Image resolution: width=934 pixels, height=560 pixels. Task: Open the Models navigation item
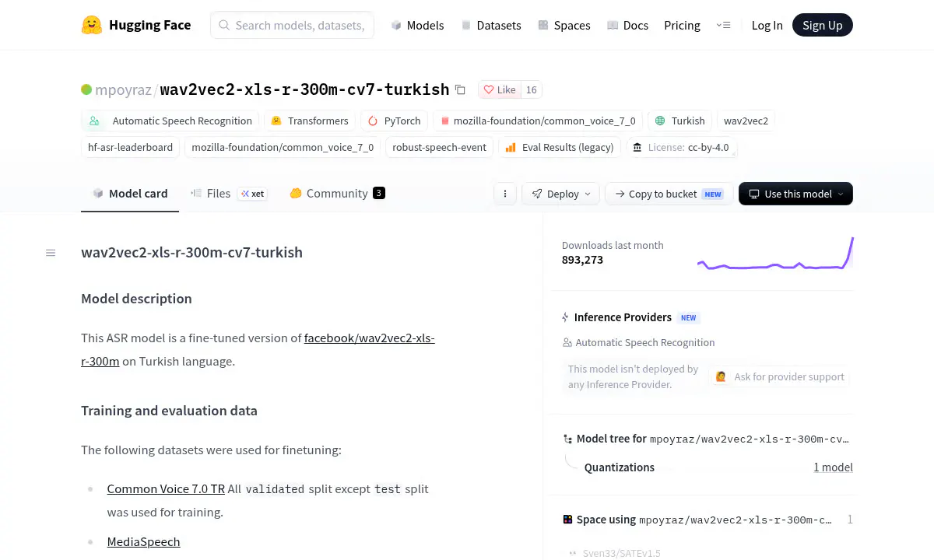pos(417,25)
